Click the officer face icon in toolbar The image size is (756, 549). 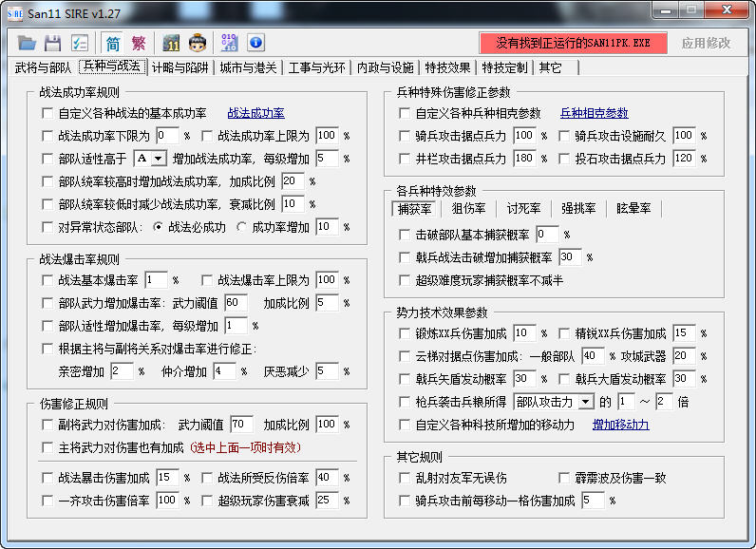pyautogui.click(x=198, y=44)
